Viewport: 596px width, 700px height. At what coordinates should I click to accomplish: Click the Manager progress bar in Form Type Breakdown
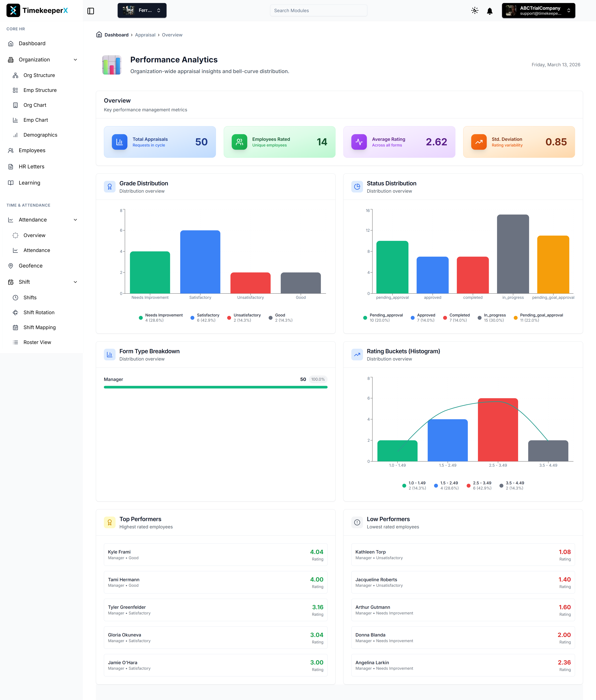coord(215,387)
